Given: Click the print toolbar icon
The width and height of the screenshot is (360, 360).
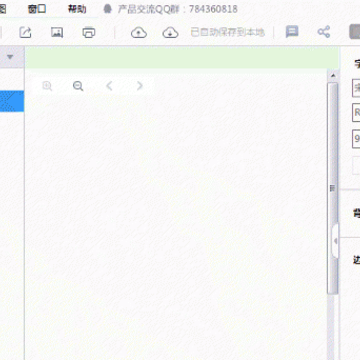Looking at the screenshot, I should [x=89, y=32].
